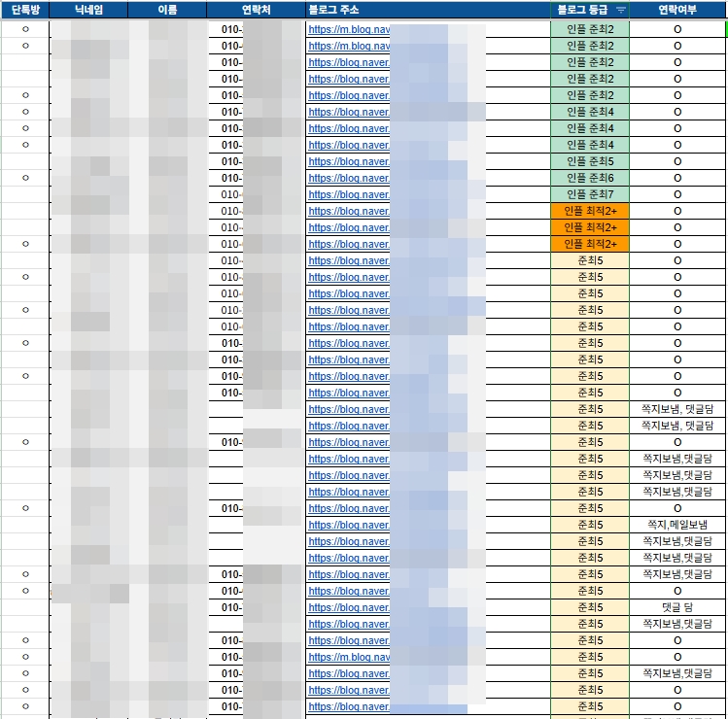This screenshot has width=728, height=719.
Task: Select the 인플 준최5 grade cell
Action: [589, 161]
